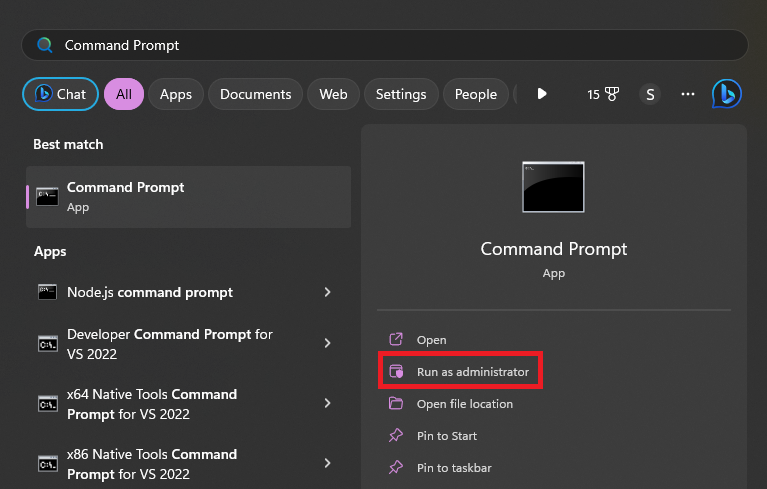Click the search magnifier icon
767x489 pixels.
(44, 45)
